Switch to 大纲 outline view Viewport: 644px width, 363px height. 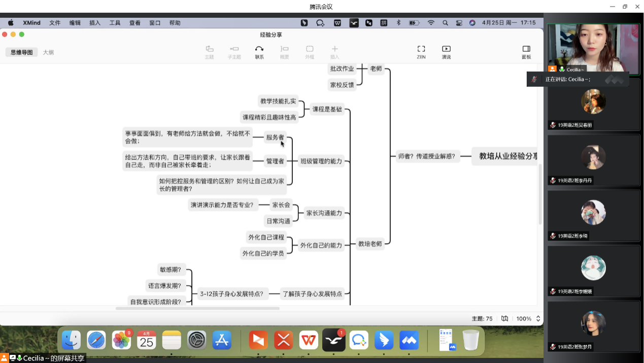pos(48,52)
